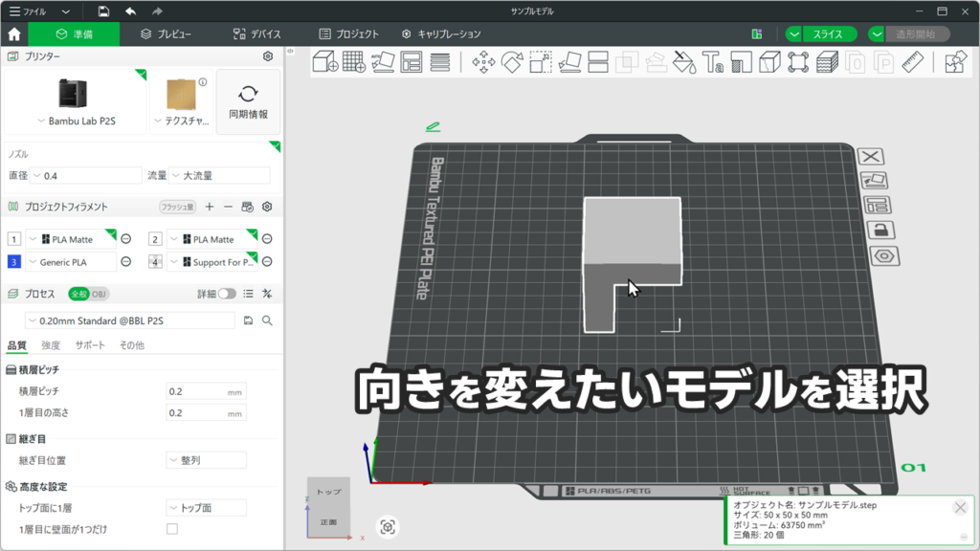
Task: Check the 1層目に壁面が1つだけ checkbox
Action: 172,529
